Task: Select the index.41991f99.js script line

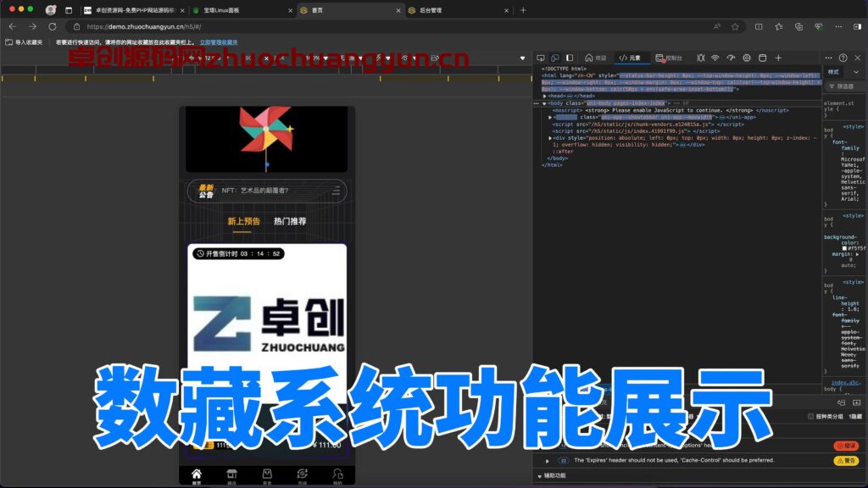Action: pos(636,131)
